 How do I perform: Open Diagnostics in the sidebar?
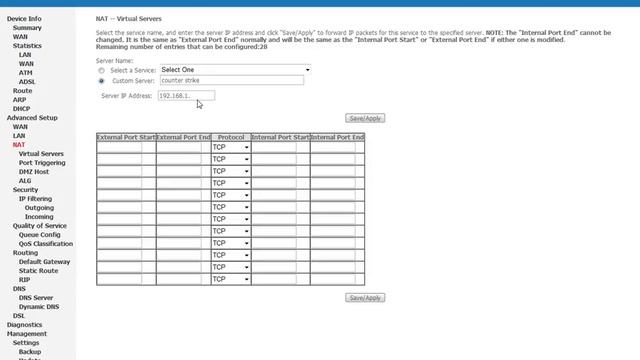[24, 324]
